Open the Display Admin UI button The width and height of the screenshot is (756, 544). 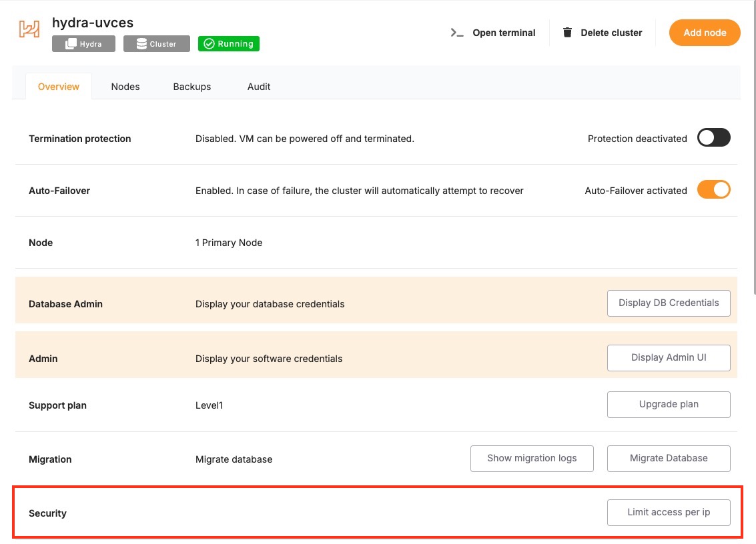[x=669, y=357]
